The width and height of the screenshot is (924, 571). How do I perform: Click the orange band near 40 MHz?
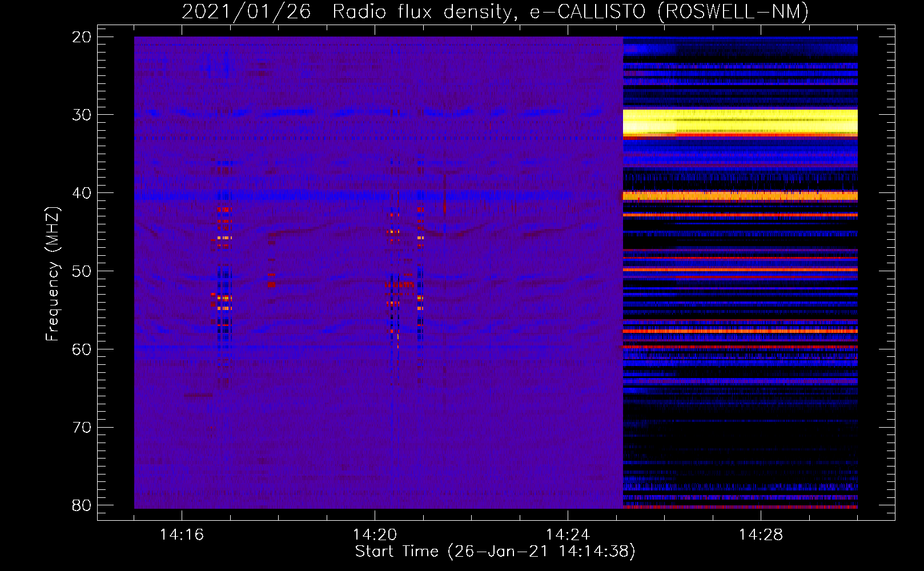coord(740,196)
